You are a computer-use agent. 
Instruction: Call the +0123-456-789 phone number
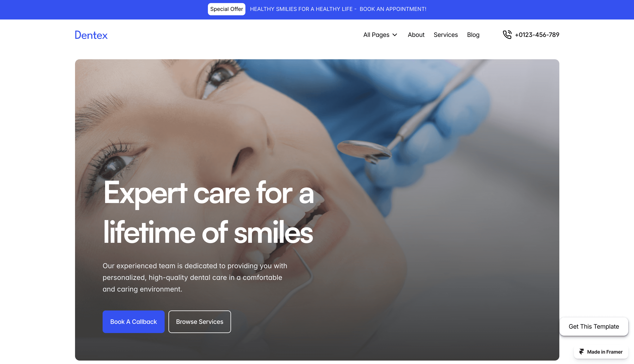point(537,35)
